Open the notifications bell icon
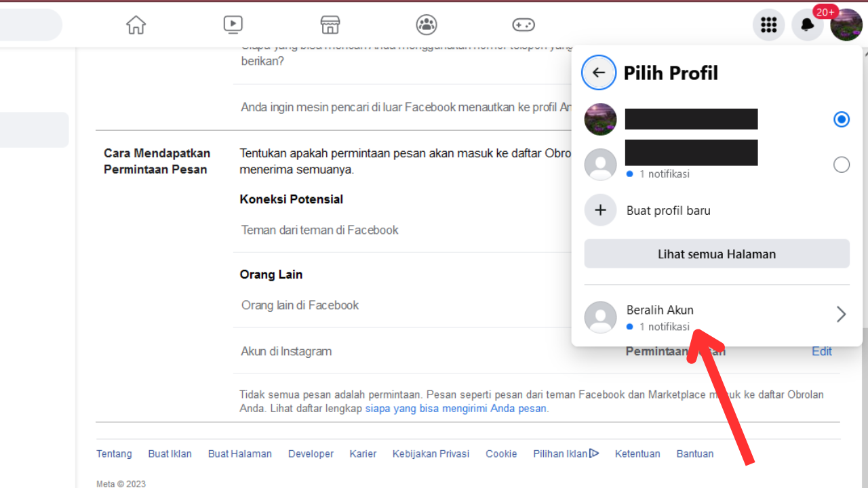 click(x=808, y=26)
